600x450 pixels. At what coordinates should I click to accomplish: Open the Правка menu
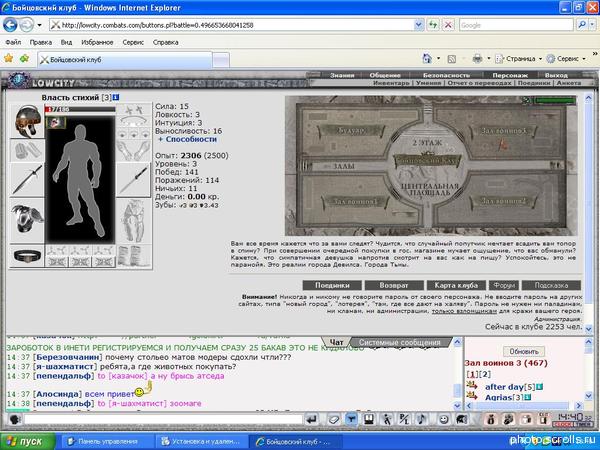point(41,42)
